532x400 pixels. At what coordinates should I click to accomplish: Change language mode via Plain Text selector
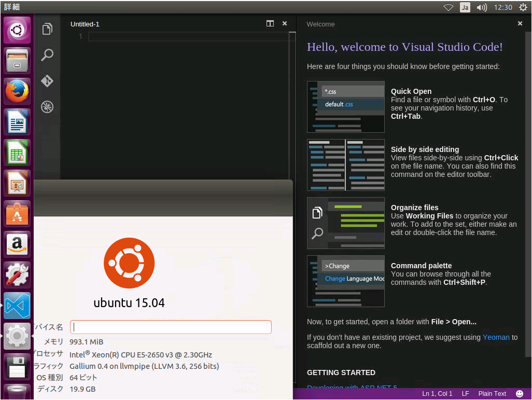(492, 393)
